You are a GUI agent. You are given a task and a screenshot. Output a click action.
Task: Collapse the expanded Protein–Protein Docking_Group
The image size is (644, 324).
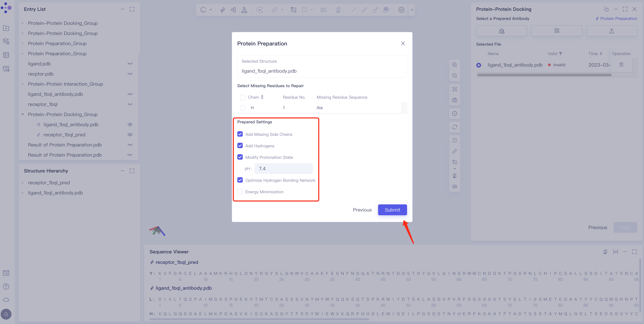(22, 114)
